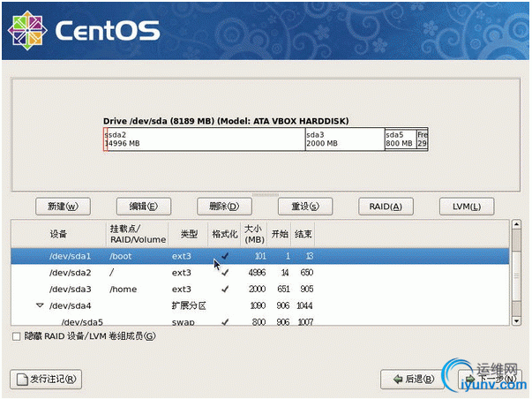
Task: Click the scrollbar up arrow of partition list
Action: (516, 224)
